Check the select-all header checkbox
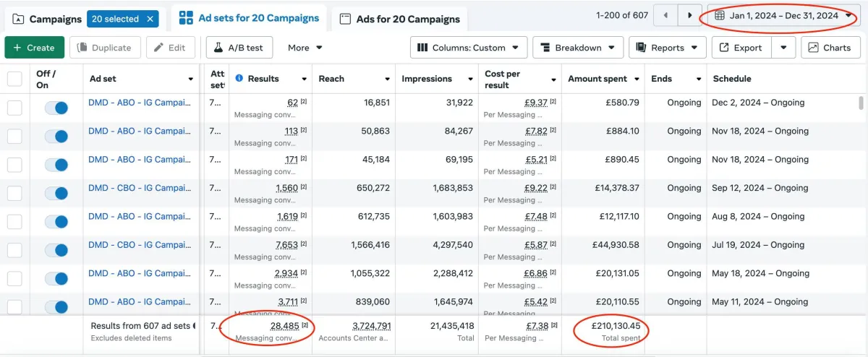868x357 pixels. (14, 79)
